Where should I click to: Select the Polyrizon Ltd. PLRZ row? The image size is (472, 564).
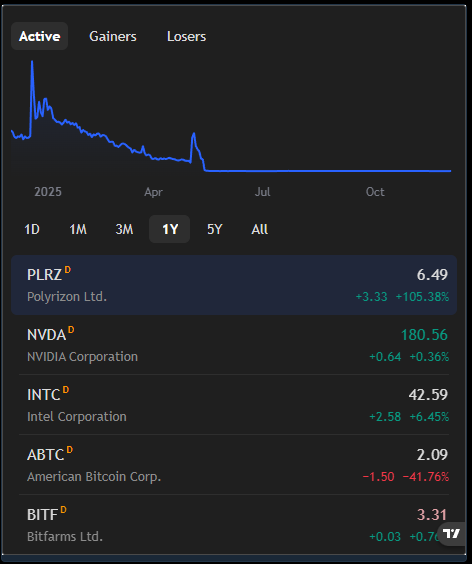[234, 285]
